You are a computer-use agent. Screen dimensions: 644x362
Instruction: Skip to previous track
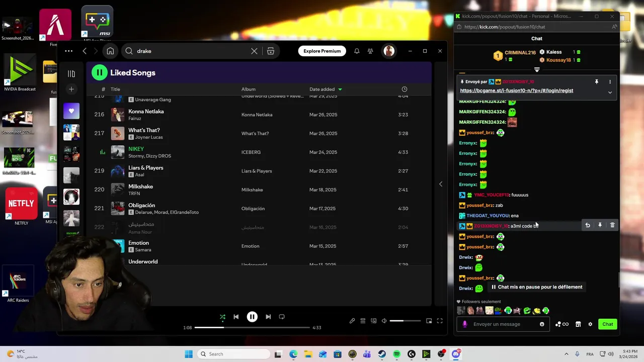(236, 317)
